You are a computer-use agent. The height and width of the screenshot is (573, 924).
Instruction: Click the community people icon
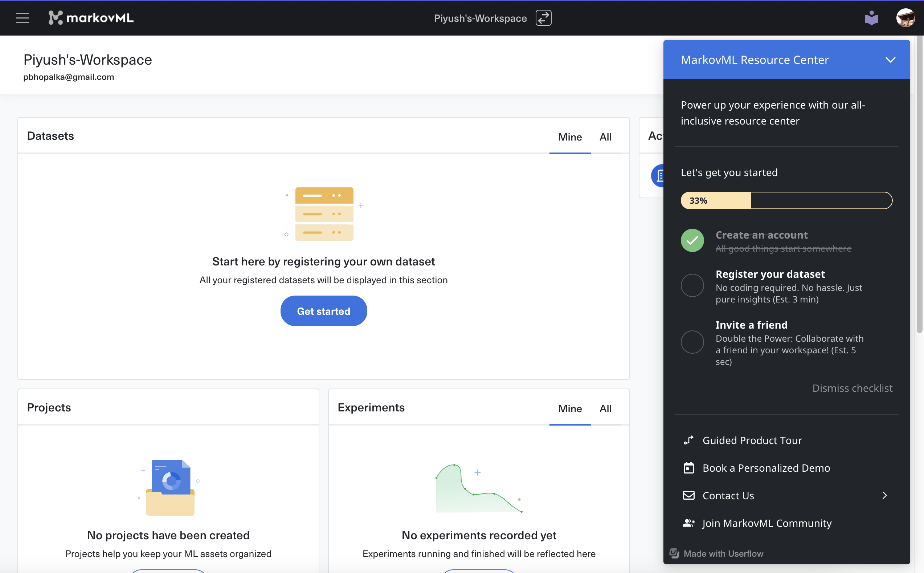pos(688,523)
